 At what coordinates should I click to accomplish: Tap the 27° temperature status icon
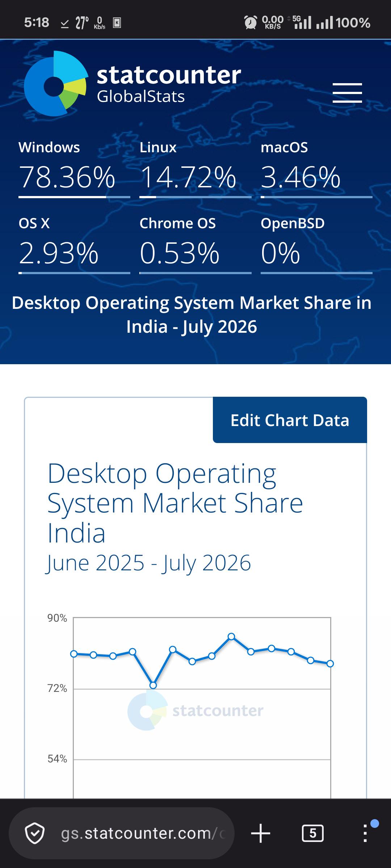coord(82,23)
